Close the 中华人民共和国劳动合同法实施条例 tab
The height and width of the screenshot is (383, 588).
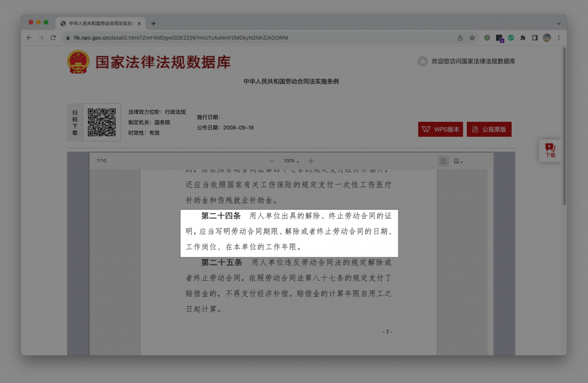tap(140, 24)
